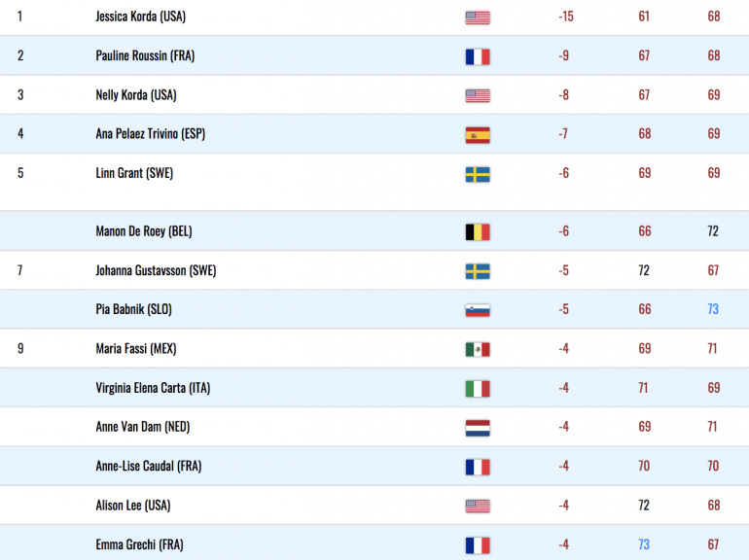Click the Slovenian flag next to Pia Babnik
Screen dimensions: 749x560
pyautogui.click(x=478, y=311)
